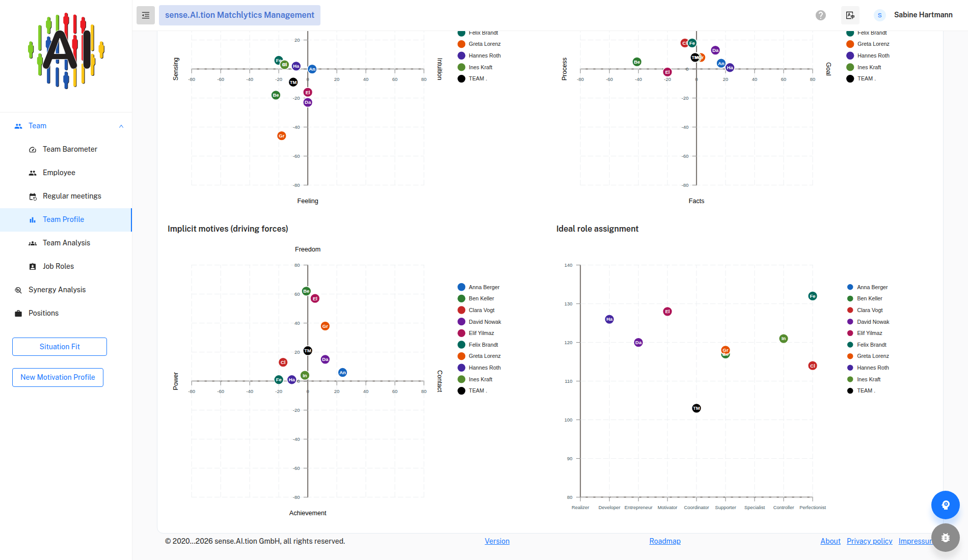Click the Fe point in Ideal role chart
The image size is (968, 560).
tap(813, 296)
